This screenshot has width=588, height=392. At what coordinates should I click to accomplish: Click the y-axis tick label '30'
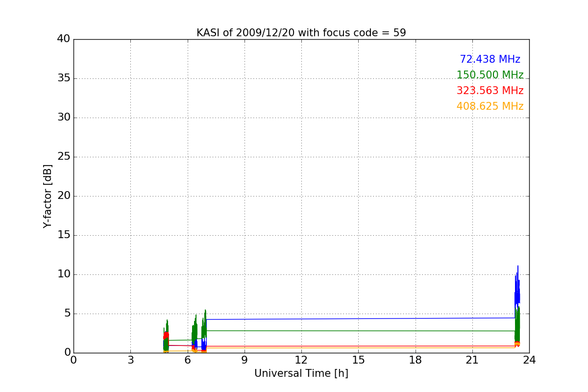tap(64, 118)
